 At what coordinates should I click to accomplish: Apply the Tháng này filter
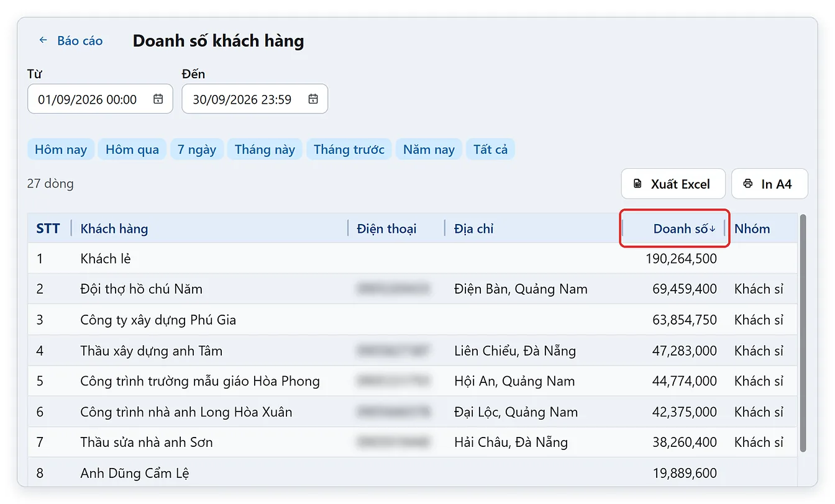click(265, 150)
